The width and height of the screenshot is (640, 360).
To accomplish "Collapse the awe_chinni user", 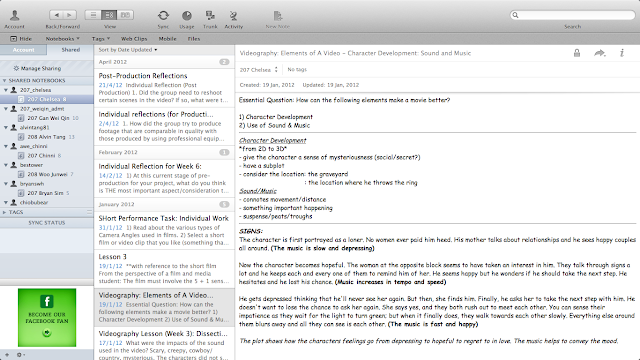I will tap(6, 146).
